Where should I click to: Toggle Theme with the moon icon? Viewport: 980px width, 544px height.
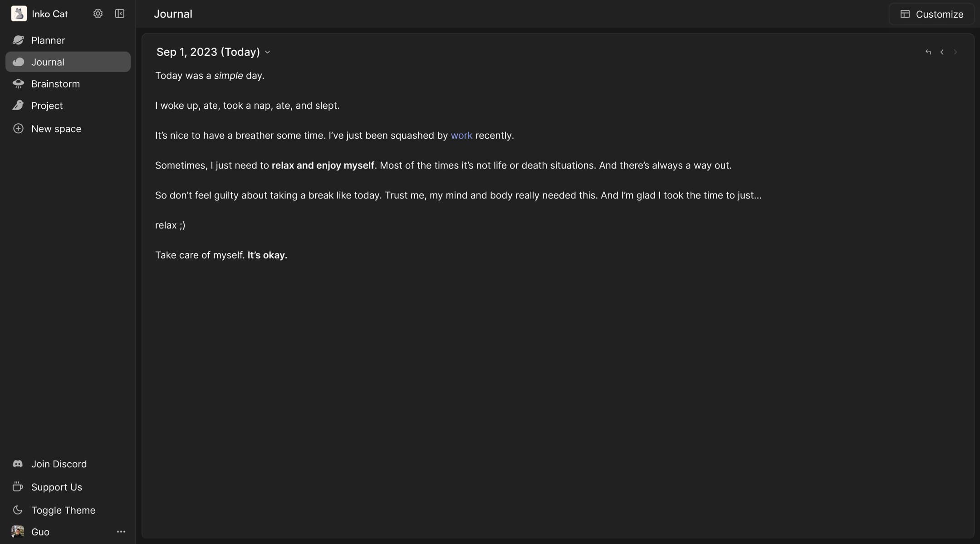pos(18,510)
